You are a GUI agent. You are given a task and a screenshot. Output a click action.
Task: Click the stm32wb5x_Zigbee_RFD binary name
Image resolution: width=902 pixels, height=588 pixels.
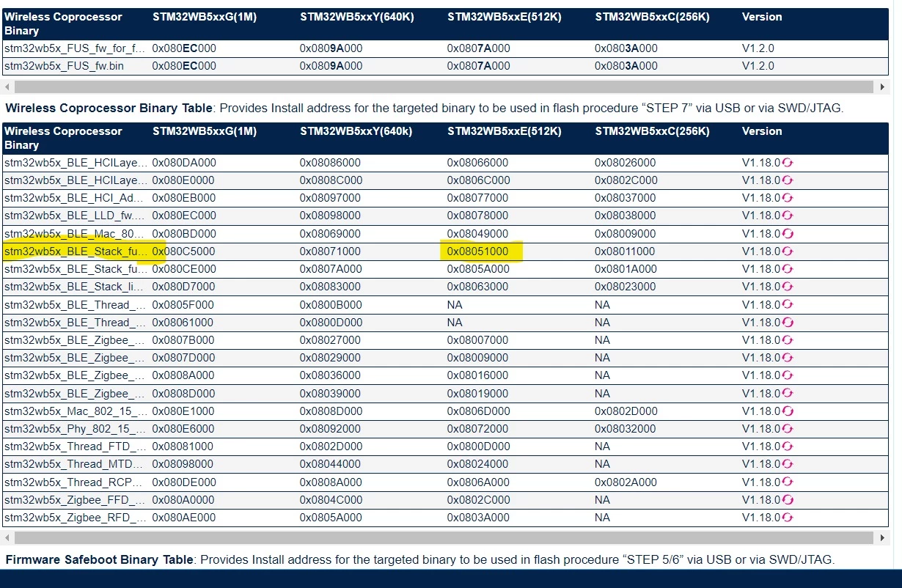coord(76,518)
